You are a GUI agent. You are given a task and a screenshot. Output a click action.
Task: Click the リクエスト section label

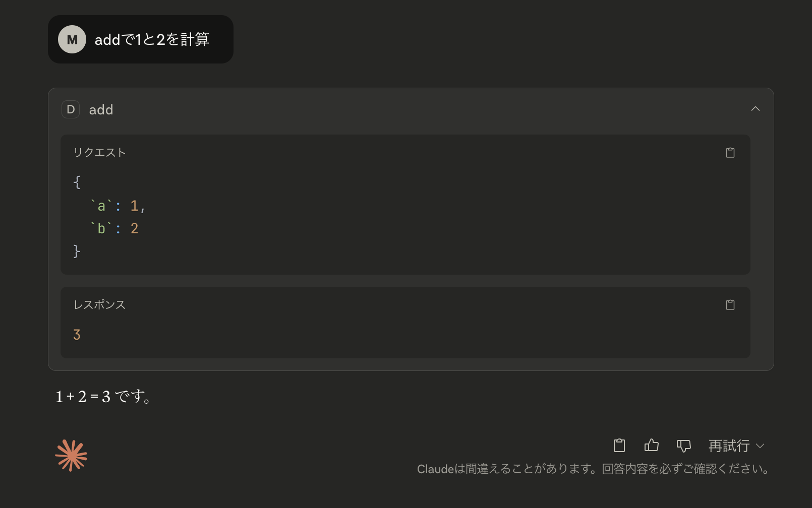pos(99,152)
